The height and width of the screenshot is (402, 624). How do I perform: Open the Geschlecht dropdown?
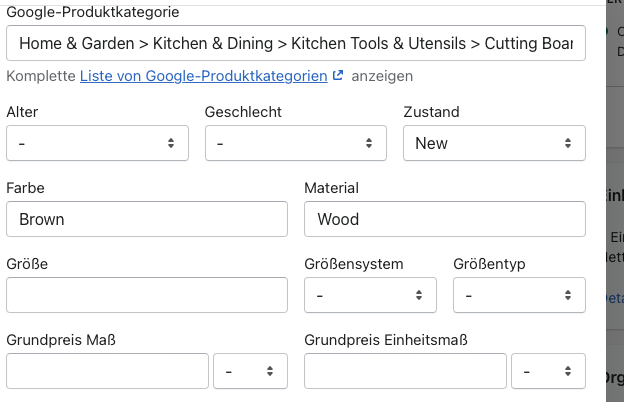295,143
